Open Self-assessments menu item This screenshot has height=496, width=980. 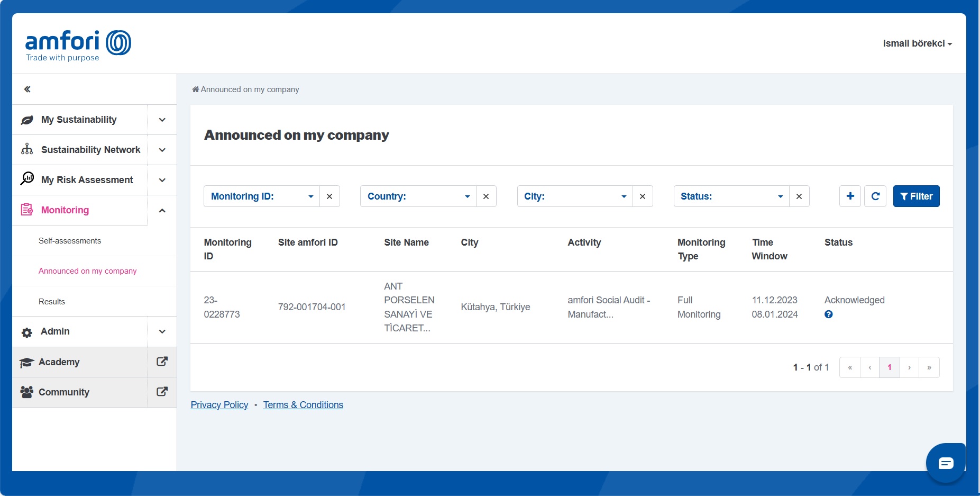pyautogui.click(x=70, y=241)
